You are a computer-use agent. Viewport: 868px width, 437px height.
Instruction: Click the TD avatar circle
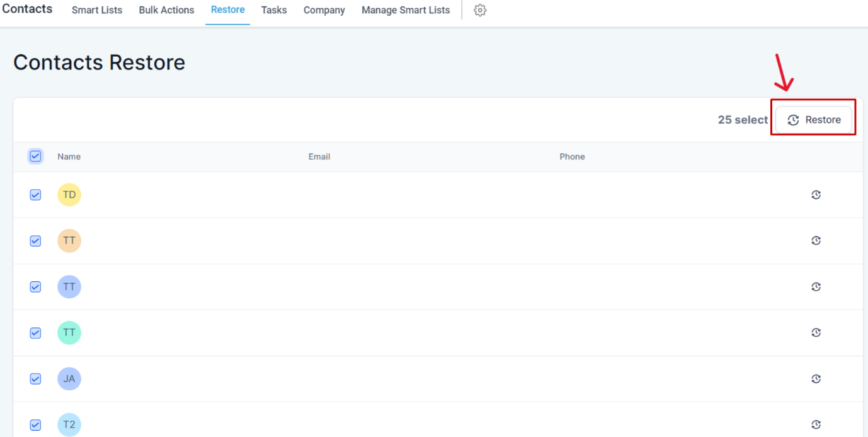69,195
